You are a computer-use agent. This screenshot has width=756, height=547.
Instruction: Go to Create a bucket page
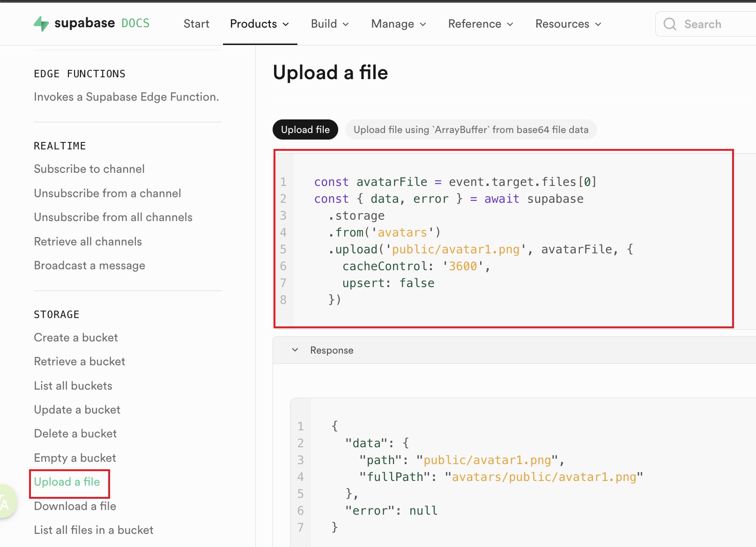76,338
